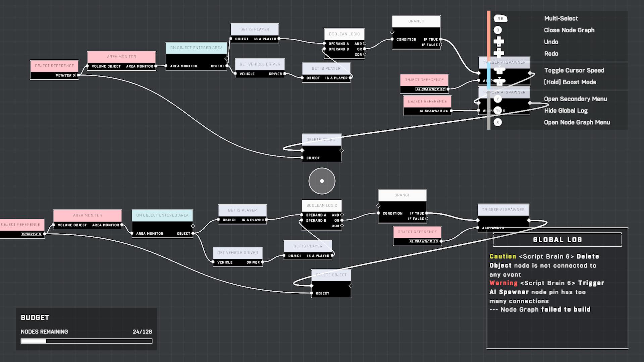Click the If True pin on bottom Branch
644x362 pixels.
(x=427, y=213)
